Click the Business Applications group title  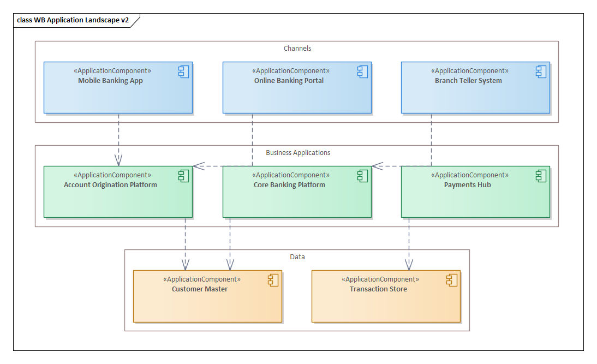tap(298, 153)
